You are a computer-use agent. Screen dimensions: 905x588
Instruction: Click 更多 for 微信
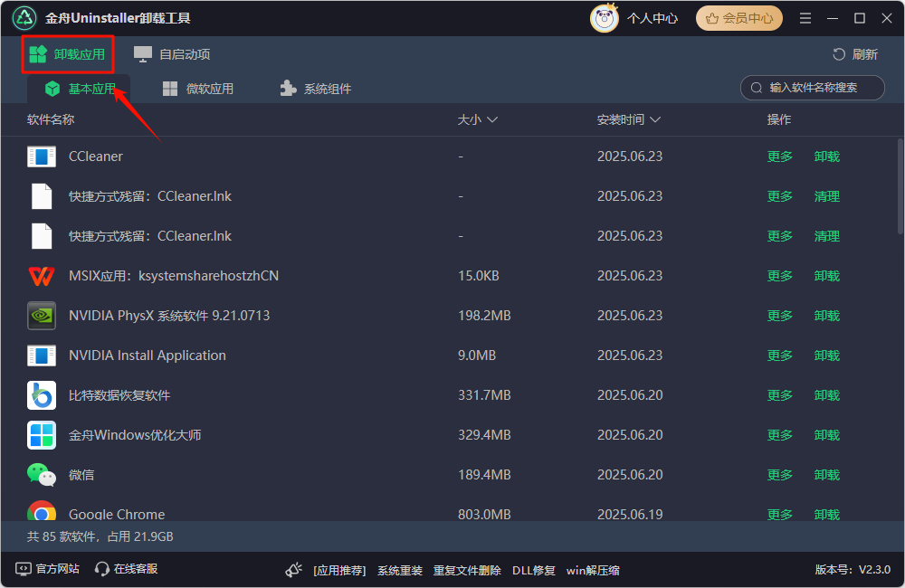click(x=780, y=475)
